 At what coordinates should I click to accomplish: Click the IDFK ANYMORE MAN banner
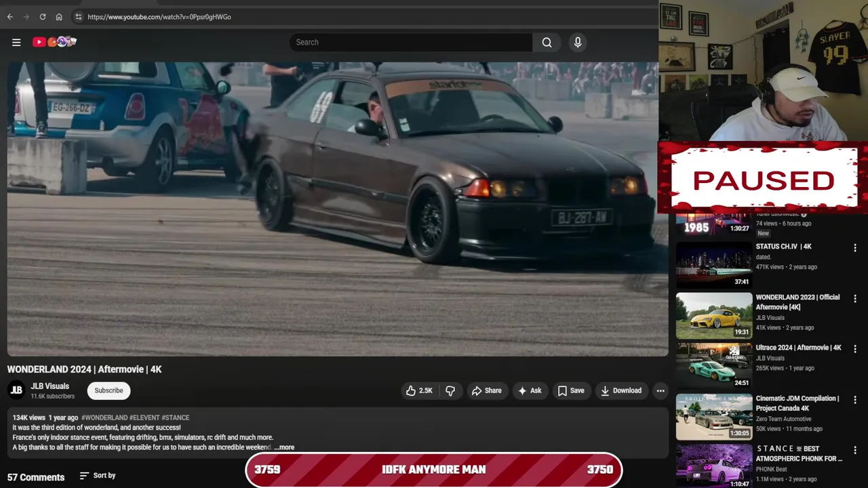pyautogui.click(x=433, y=470)
